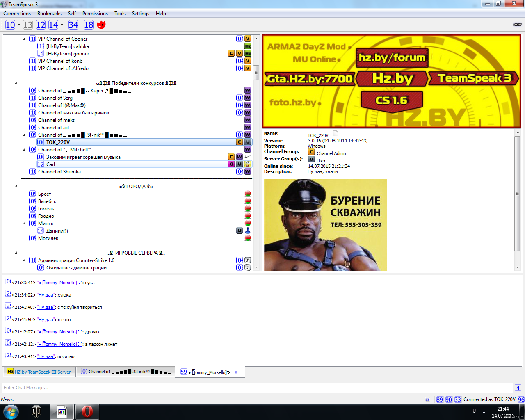Click the Counter-Strike icon on Администрация row

point(248,260)
